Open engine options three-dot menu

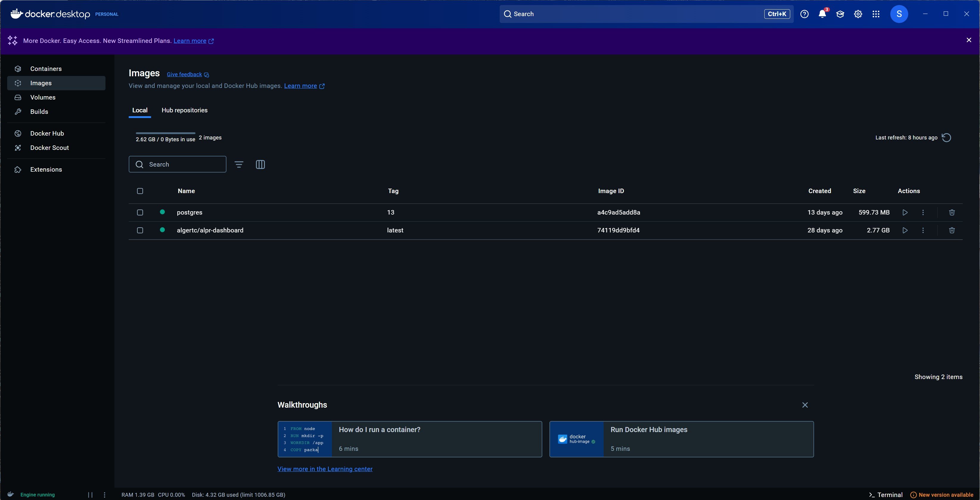105,495
